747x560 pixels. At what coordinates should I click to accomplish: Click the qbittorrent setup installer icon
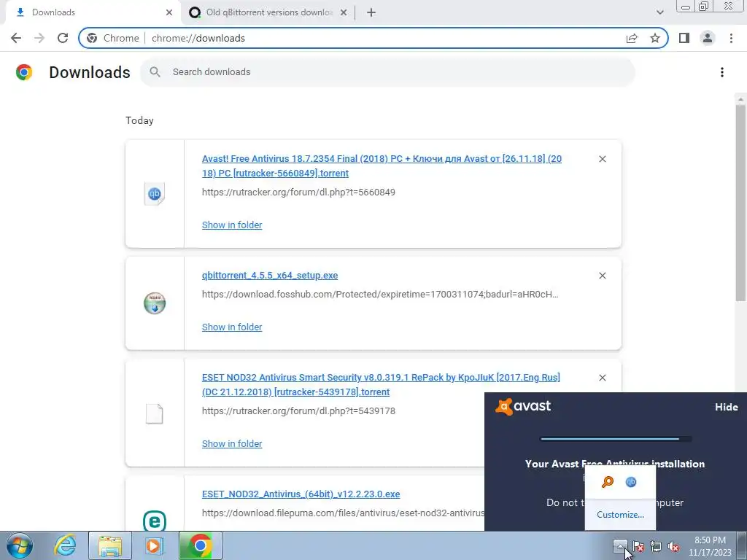(x=155, y=303)
